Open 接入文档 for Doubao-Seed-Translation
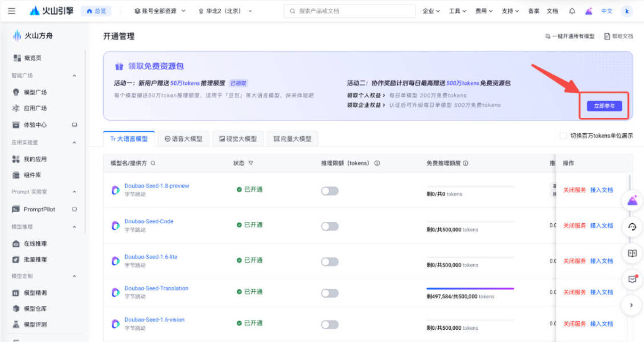This screenshot has height=342, width=644. (602, 292)
